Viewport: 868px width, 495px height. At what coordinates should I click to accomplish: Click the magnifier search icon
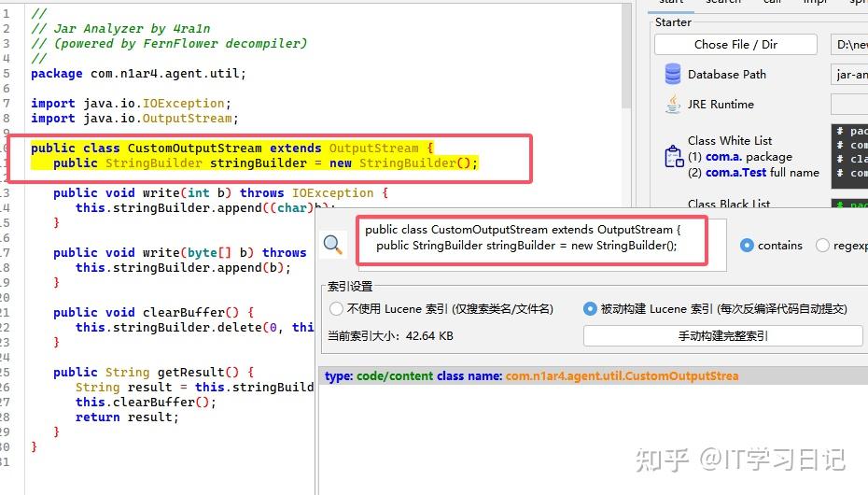click(332, 244)
